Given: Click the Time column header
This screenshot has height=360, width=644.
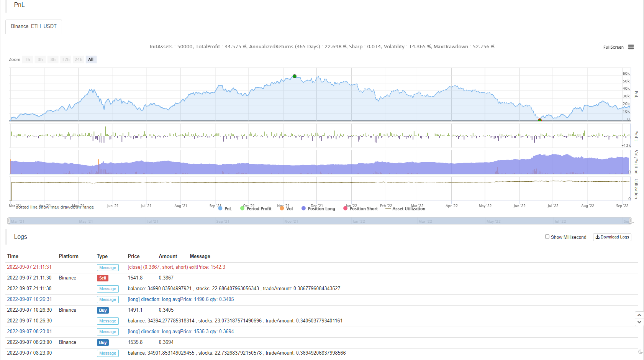Looking at the screenshot, I should coord(13,256).
